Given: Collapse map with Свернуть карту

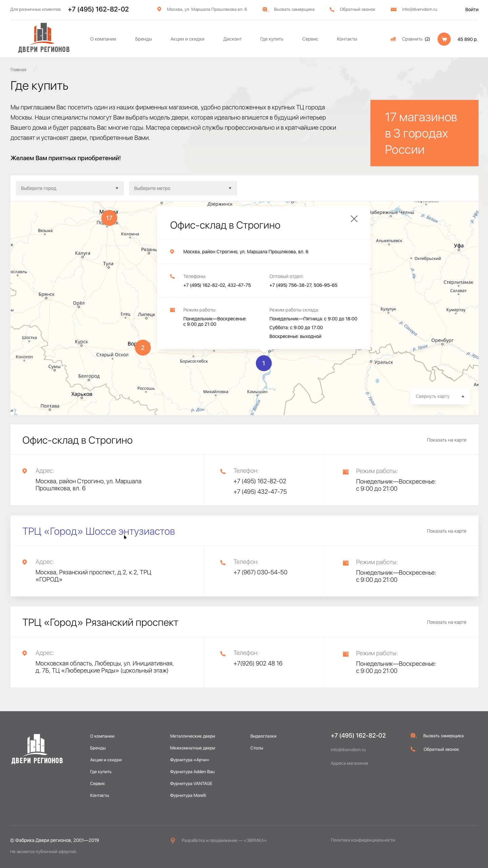Looking at the screenshot, I should coord(440,396).
